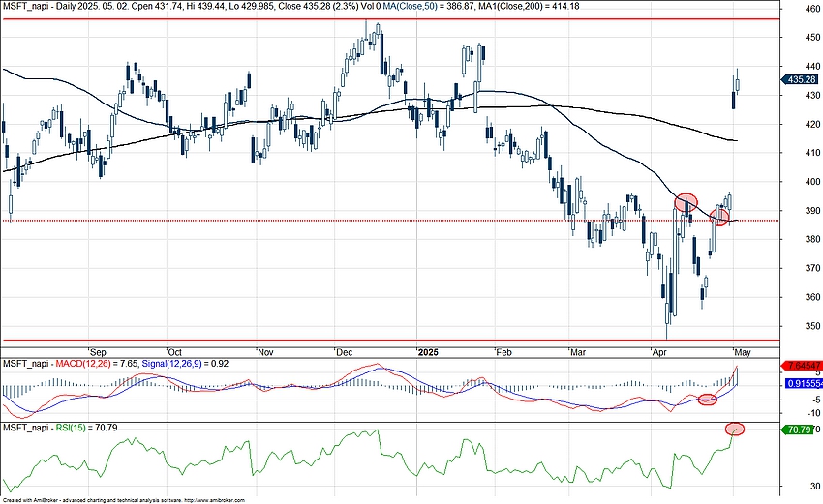Click the 435.28 current price tag
The image size is (823, 504).
pyautogui.click(x=800, y=79)
